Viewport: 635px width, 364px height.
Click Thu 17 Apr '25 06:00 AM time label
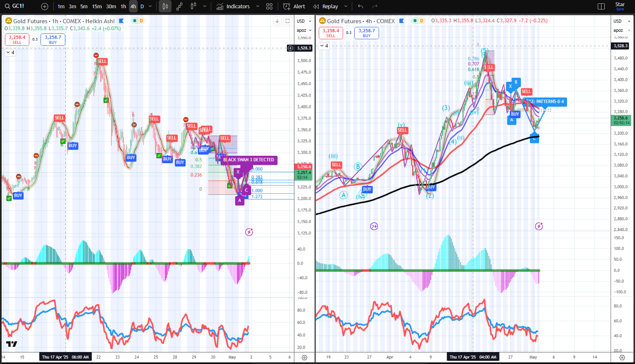[x=65, y=357]
